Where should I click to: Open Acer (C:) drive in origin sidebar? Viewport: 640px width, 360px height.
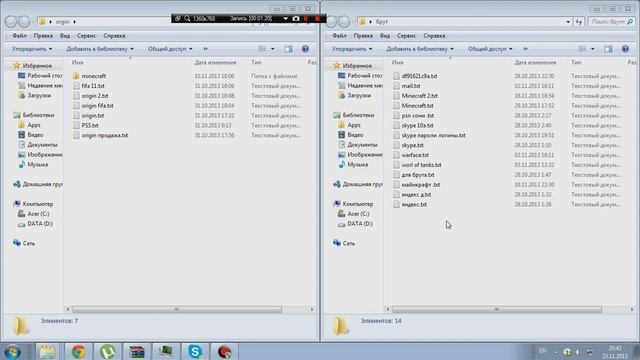click(x=34, y=214)
